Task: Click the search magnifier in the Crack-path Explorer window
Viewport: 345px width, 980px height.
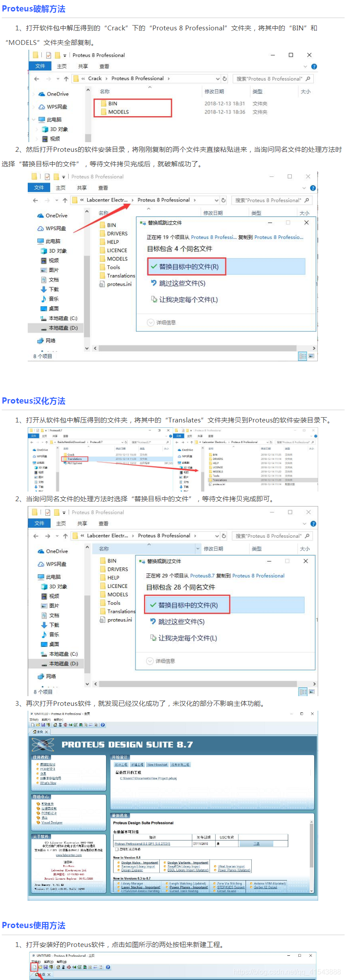Action: 308,79
